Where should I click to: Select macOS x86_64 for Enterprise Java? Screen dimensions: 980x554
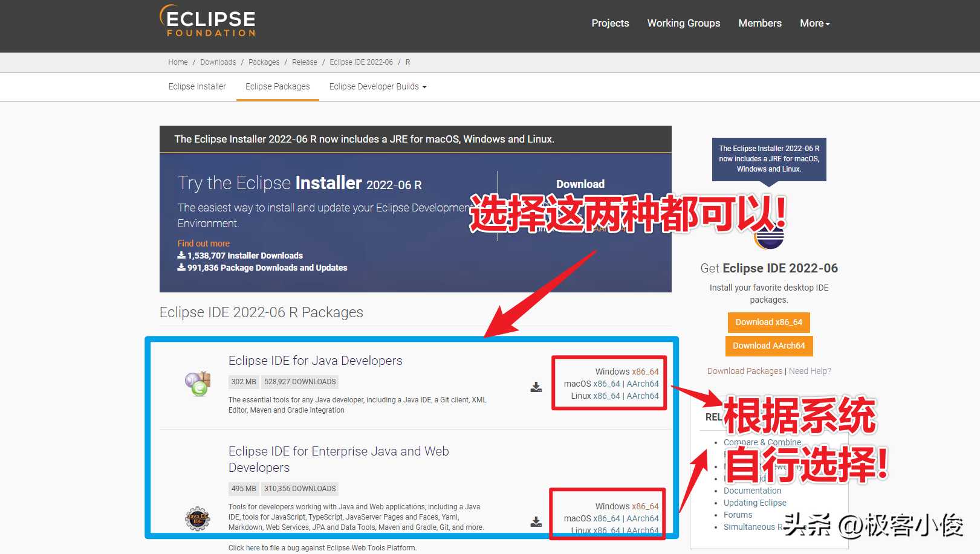[606, 518]
